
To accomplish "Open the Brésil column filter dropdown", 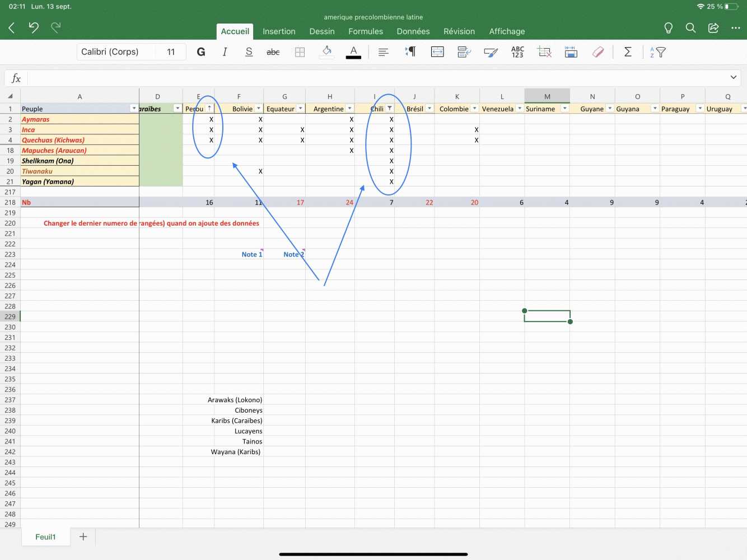I will point(429,109).
